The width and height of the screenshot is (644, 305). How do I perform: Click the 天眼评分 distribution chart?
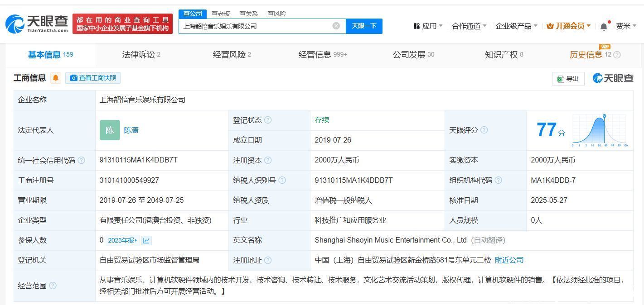pyautogui.click(x=600, y=130)
